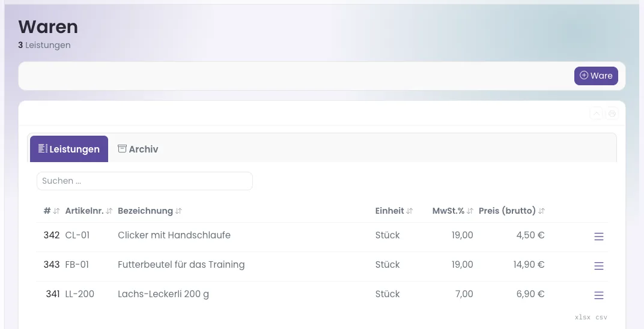This screenshot has width=644, height=329.
Task: Click the print icon in the panel header
Action: [x=612, y=113]
